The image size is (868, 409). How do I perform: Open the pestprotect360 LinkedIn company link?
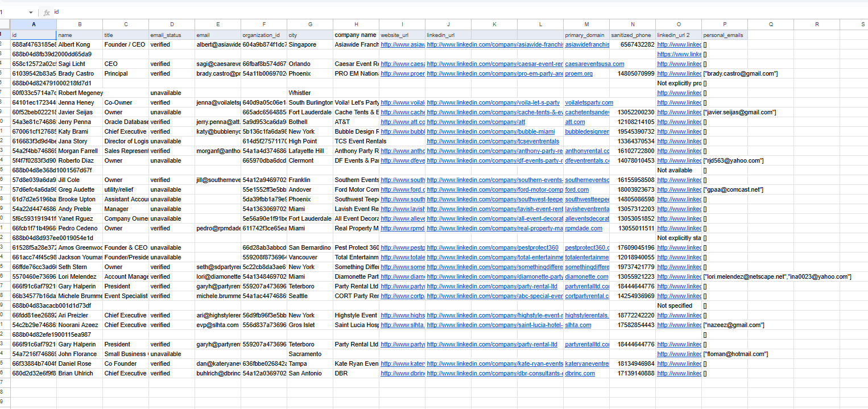[x=493, y=247]
